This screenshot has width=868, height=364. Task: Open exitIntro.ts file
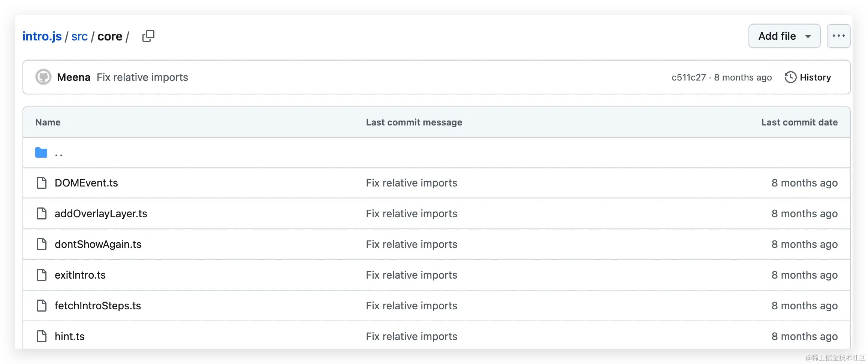point(80,275)
